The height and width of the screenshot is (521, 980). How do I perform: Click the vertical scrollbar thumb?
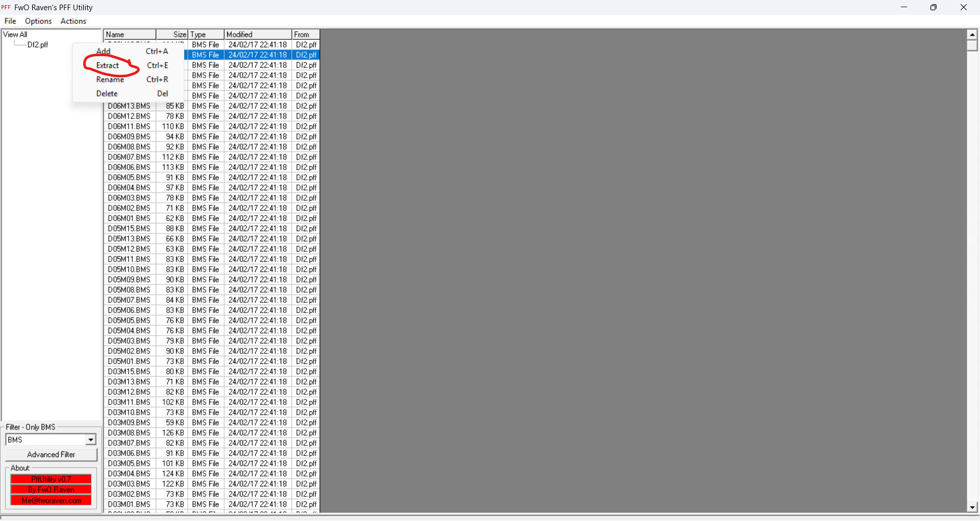972,45
